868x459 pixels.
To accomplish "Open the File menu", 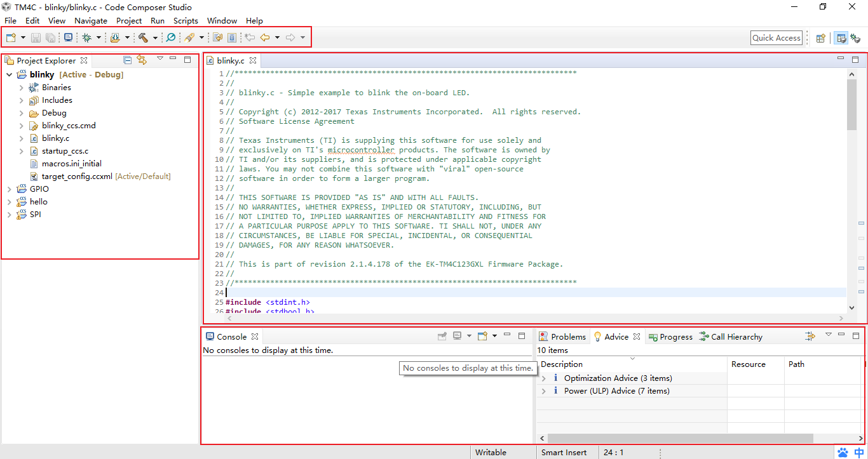I will tap(10, 21).
